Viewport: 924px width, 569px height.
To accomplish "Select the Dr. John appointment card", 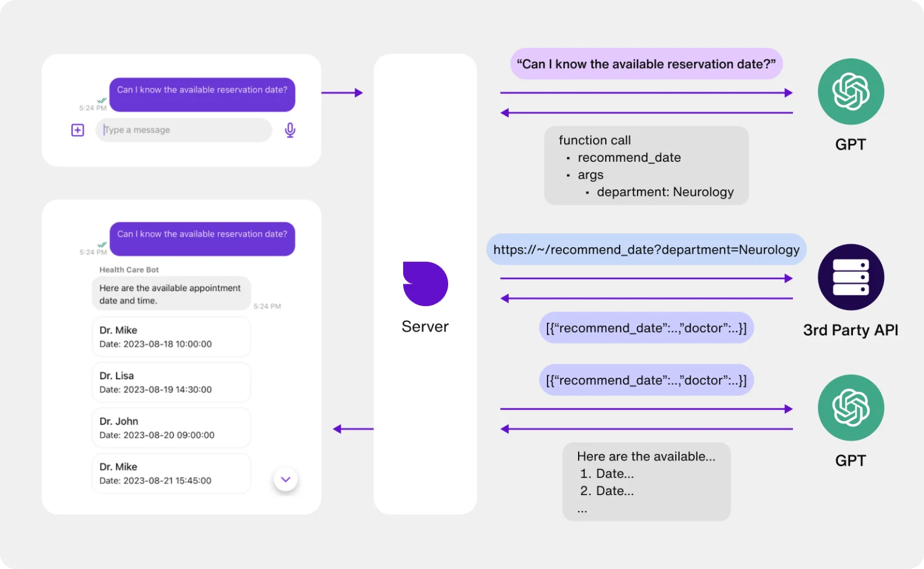I will pos(172,428).
